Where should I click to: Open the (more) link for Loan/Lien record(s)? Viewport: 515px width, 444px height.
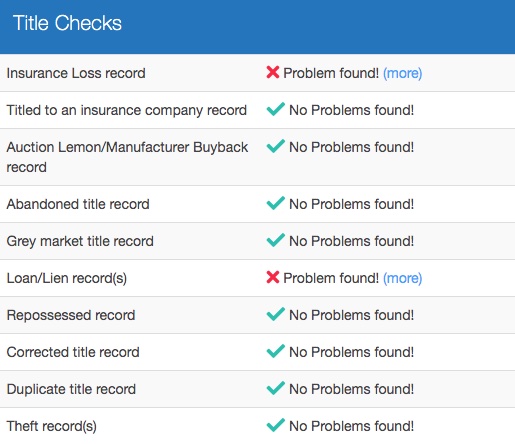tap(402, 278)
